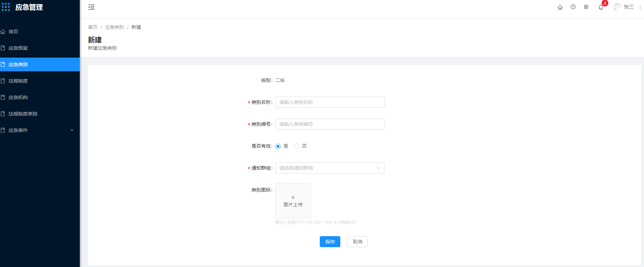This screenshot has height=267, width=644.
Task: Click the upload size hint 500 * 500 text
Action: (315, 222)
